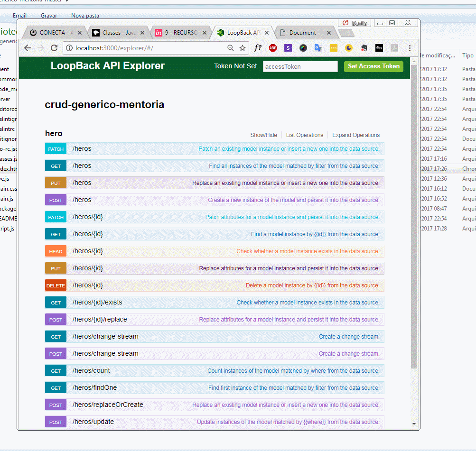
Task: Expand PATCH /heros/{id} operation
Action: (x=215, y=217)
